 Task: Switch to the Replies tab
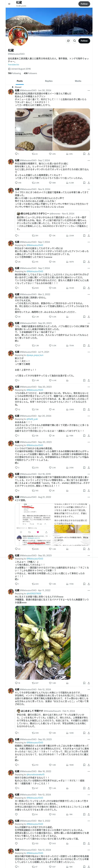point(49,81)
